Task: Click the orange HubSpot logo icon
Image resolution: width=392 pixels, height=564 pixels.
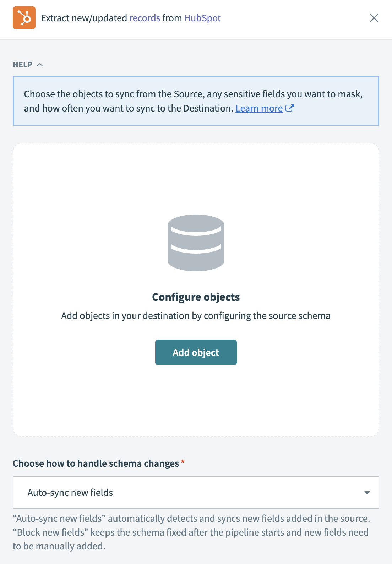Action: (x=24, y=18)
